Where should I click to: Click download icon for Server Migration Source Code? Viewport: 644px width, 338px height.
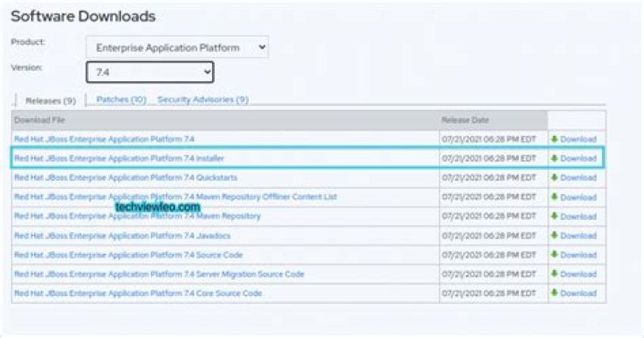(554, 274)
